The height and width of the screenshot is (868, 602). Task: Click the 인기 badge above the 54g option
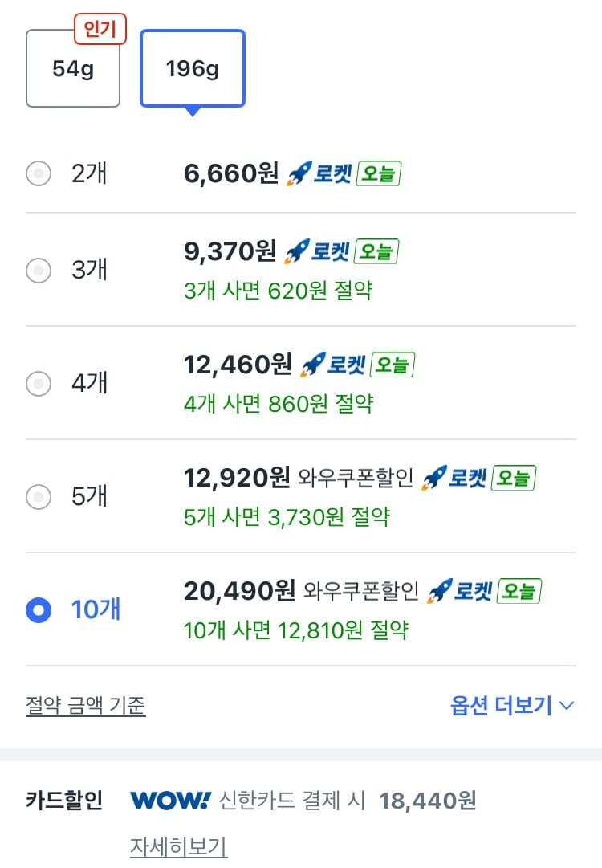pos(100,28)
